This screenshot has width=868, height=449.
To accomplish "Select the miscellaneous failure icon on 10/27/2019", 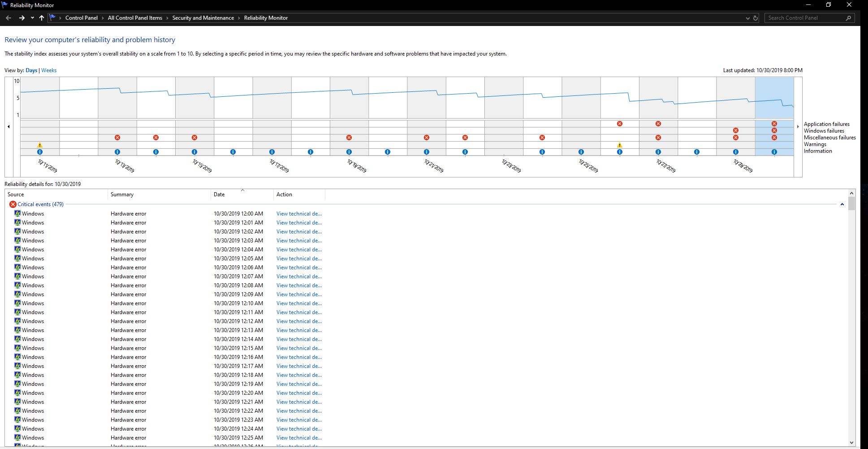I will pos(658,138).
